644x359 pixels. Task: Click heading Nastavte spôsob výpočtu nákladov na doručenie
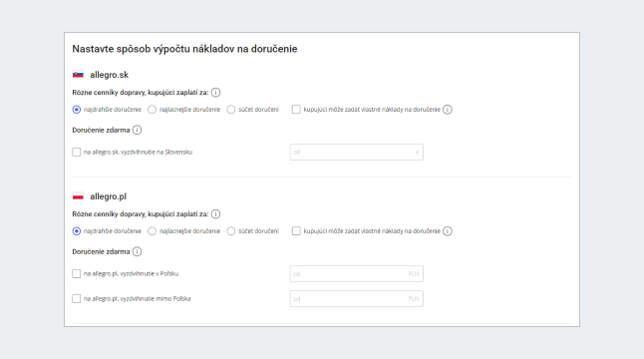coord(184,49)
